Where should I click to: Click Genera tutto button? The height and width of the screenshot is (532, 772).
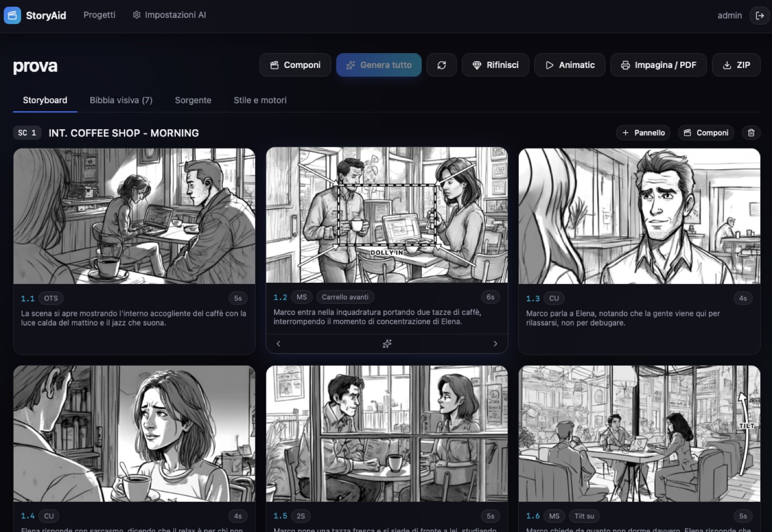[379, 65]
